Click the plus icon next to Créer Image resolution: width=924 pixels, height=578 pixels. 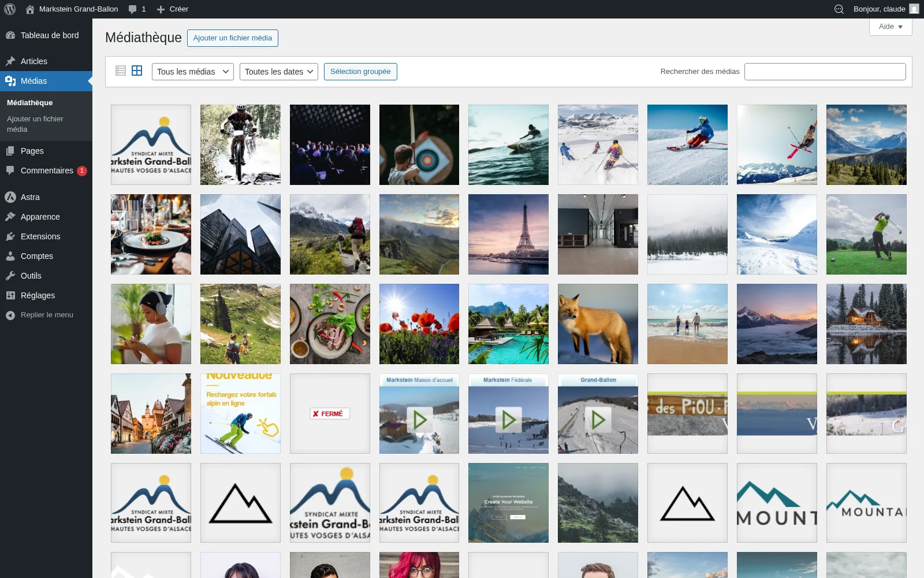pyautogui.click(x=161, y=9)
